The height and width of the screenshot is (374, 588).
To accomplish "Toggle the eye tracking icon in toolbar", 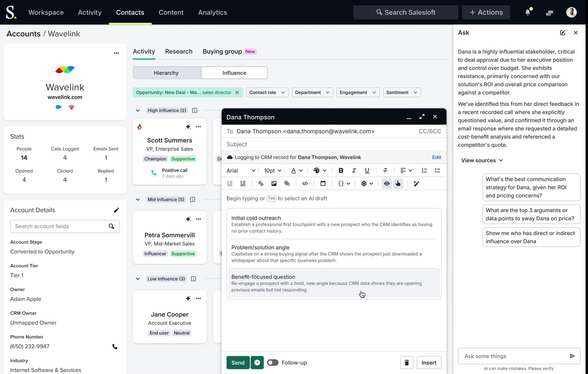I will point(387,184).
